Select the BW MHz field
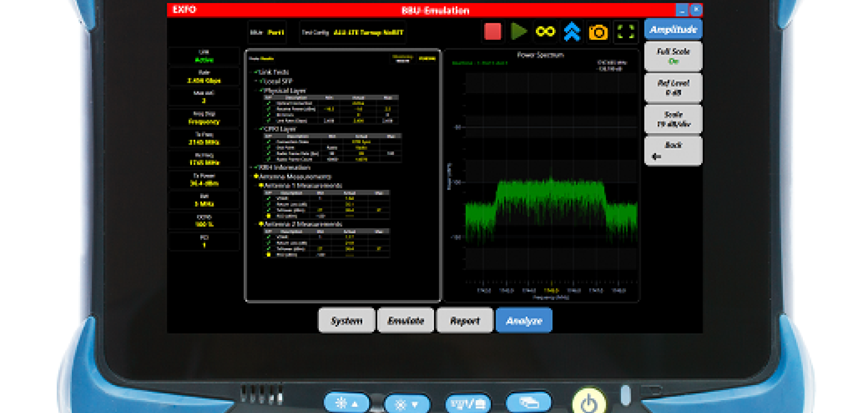868x413 pixels. click(x=204, y=200)
